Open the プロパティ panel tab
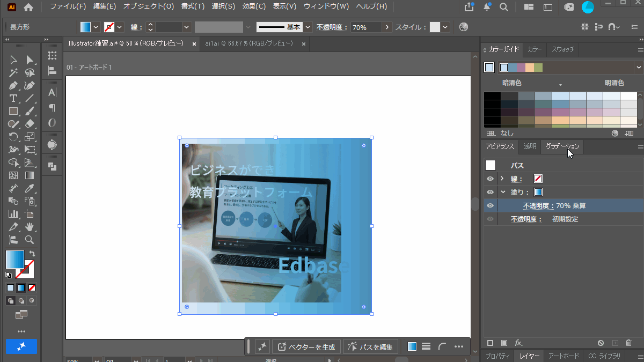The image size is (644, 362). (x=497, y=356)
